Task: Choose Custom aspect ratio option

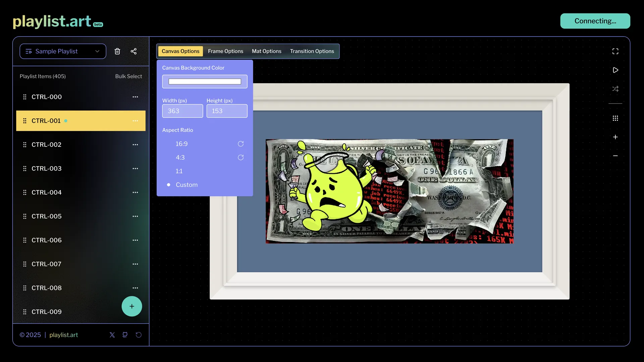Action: click(186, 185)
